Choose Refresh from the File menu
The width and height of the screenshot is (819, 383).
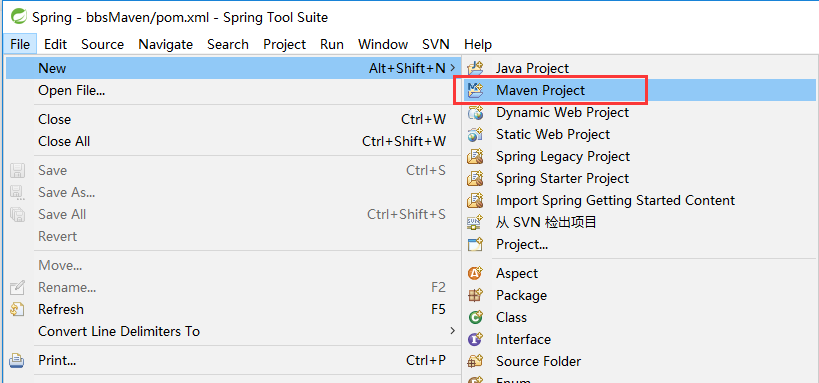coord(233,309)
